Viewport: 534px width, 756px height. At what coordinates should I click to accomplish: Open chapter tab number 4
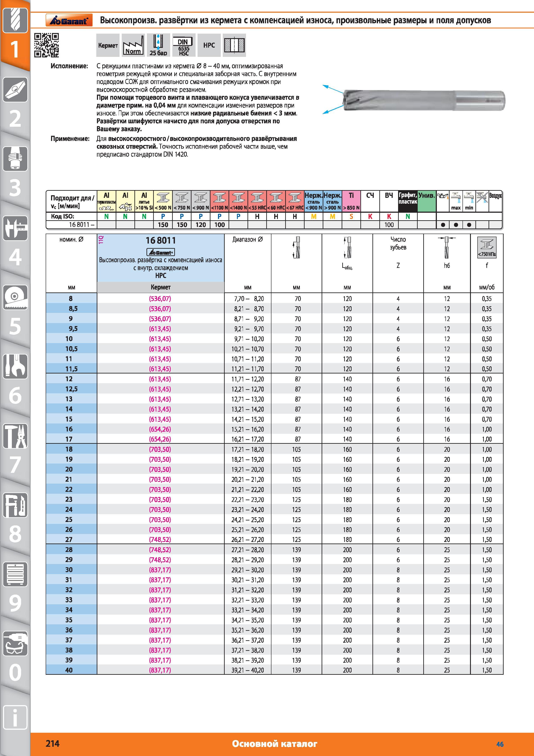(x=15, y=257)
